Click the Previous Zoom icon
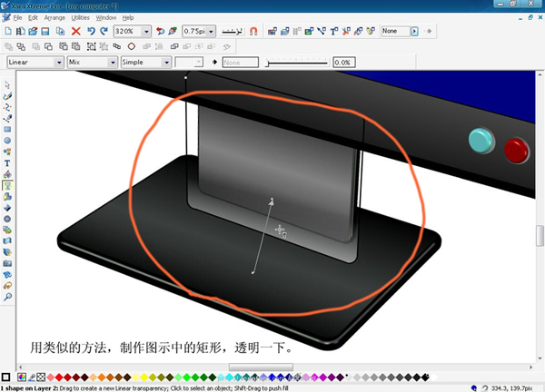Screen dimensions: 545x392 pyautogui.click(x=160, y=31)
